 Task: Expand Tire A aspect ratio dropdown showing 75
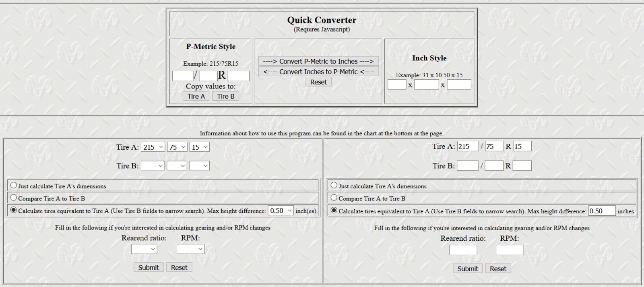tap(177, 147)
